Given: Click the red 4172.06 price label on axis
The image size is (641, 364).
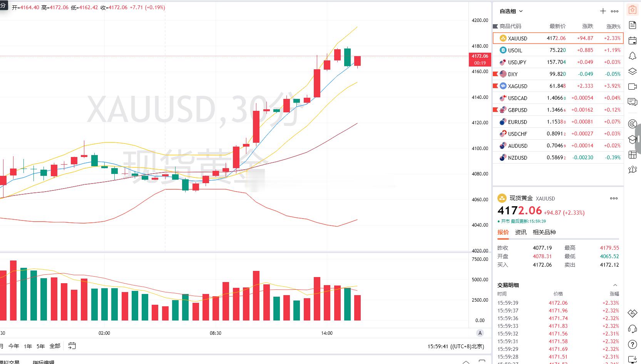Looking at the screenshot, I should click(480, 59).
